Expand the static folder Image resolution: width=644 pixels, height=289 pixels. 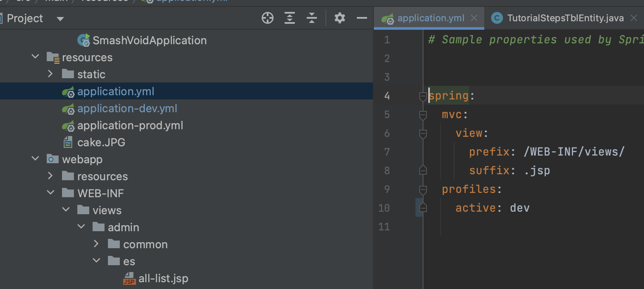(51, 74)
